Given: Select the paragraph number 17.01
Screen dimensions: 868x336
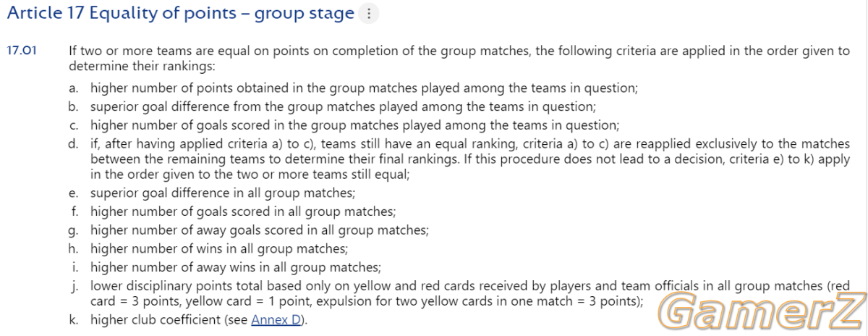Looking at the screenshot, I should [21, 51].
